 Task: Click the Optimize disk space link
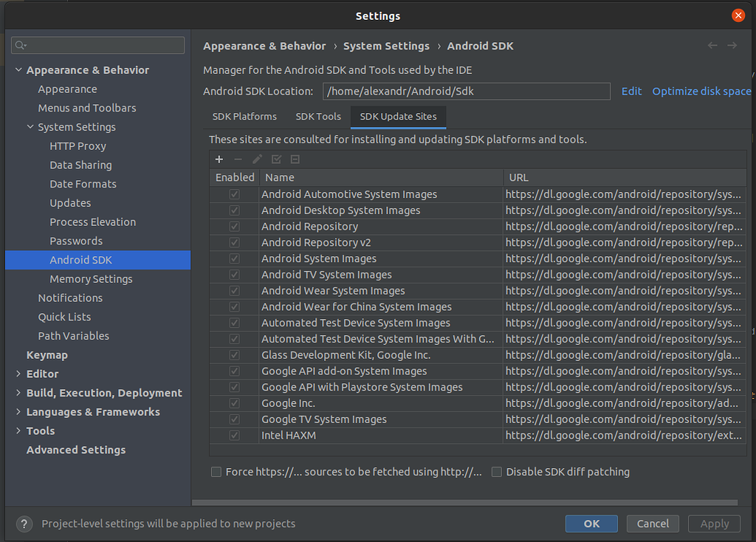[701, 92]
